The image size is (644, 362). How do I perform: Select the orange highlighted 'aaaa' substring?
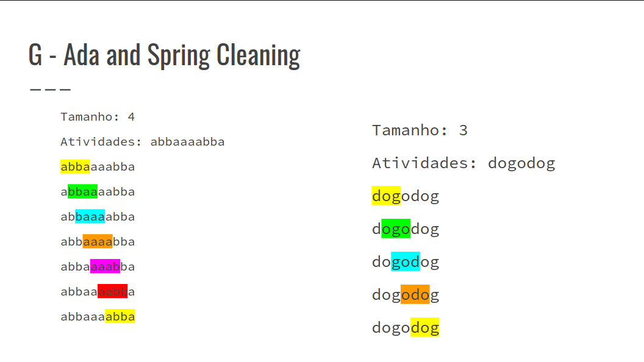click(98, 242)
